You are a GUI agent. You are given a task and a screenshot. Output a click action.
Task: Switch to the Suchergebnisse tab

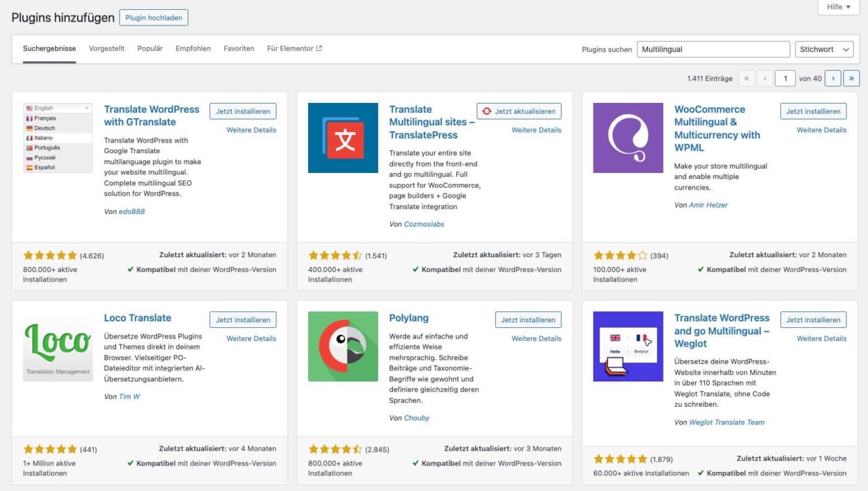tap(50, 48)
